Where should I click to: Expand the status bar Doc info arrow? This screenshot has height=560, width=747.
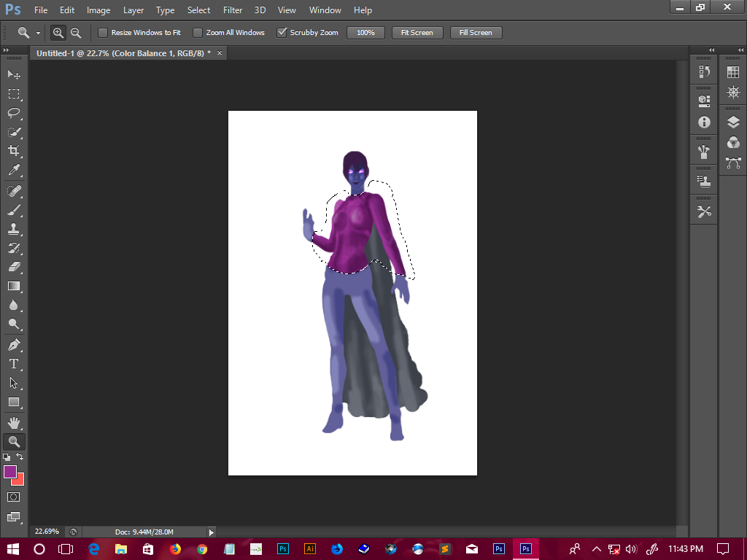[212, 532]
